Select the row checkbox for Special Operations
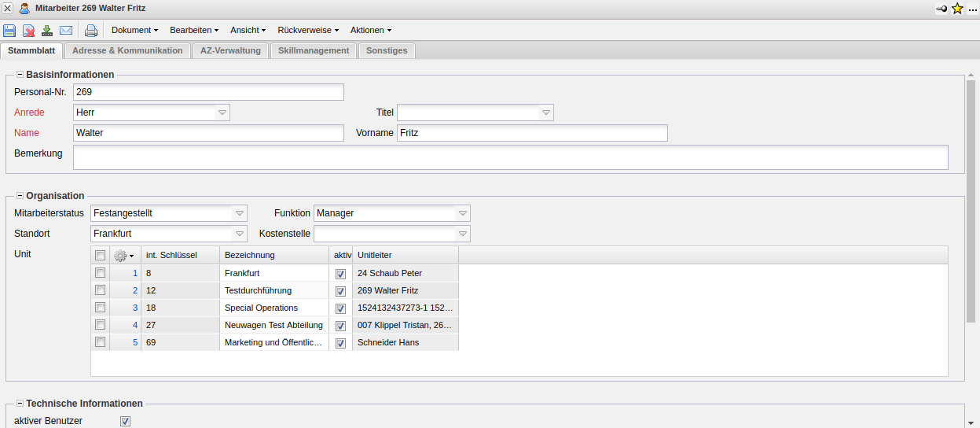This screenshot has width=980, height=428. tap(100, 308)
